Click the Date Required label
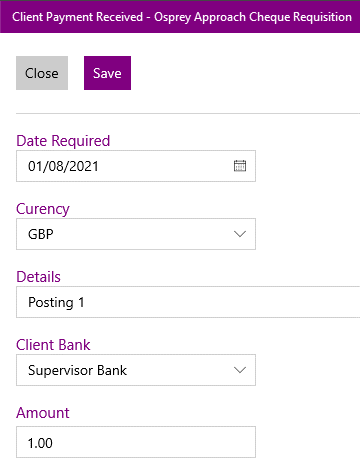The height and width of the screenshot is (464, 360). coord(63,141)
